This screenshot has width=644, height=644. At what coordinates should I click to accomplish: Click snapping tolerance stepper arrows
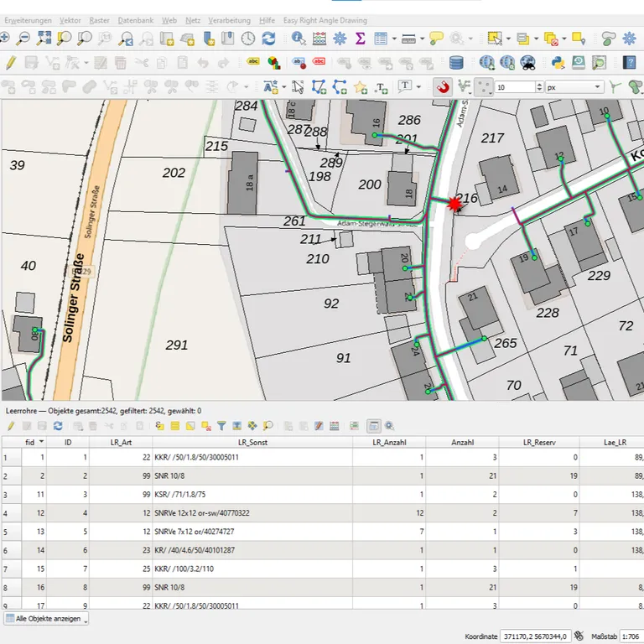click(x=539, y=87)
